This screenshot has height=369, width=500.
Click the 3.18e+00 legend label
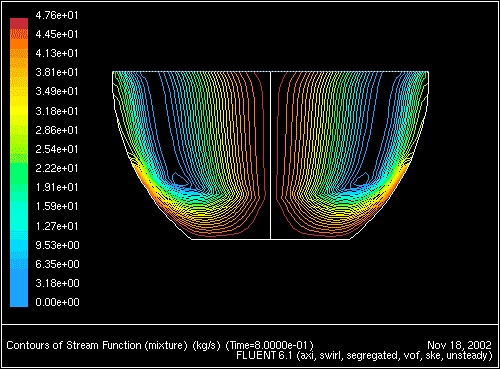pyautogui.click(x=57, y=283)
